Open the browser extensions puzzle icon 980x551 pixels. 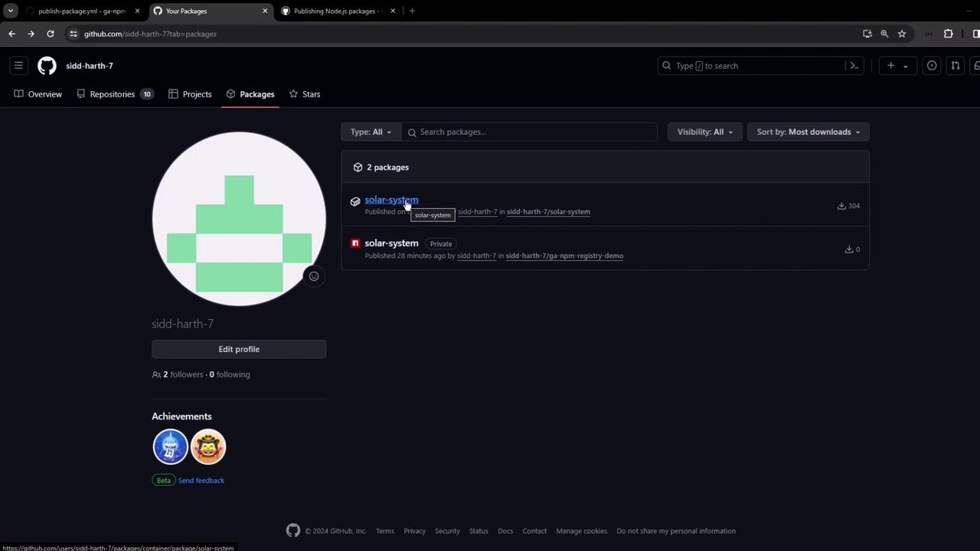tap(948, 34)
